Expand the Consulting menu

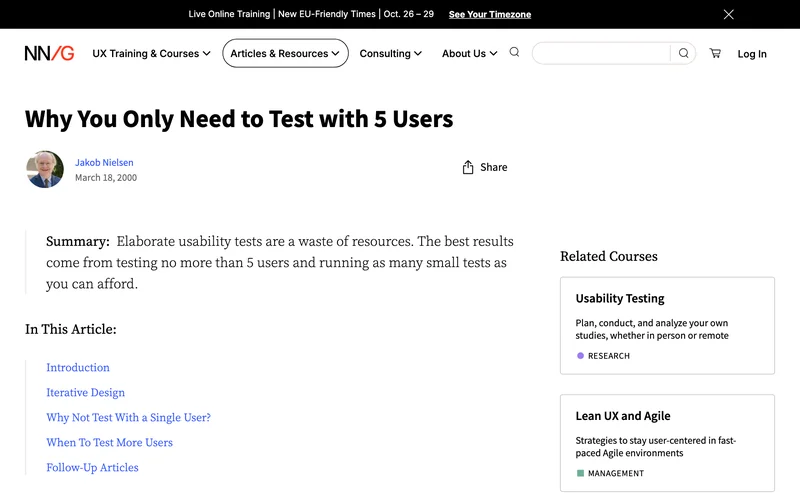coord(390,54)
